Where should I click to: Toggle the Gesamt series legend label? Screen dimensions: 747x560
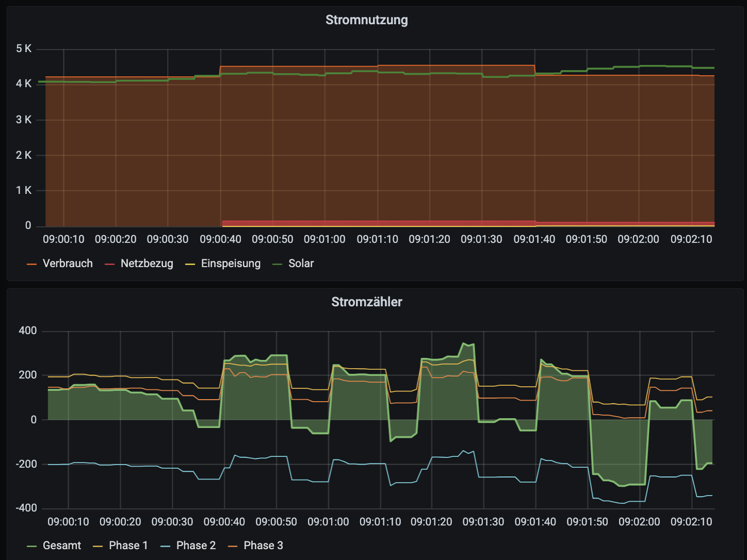[62, 546]
